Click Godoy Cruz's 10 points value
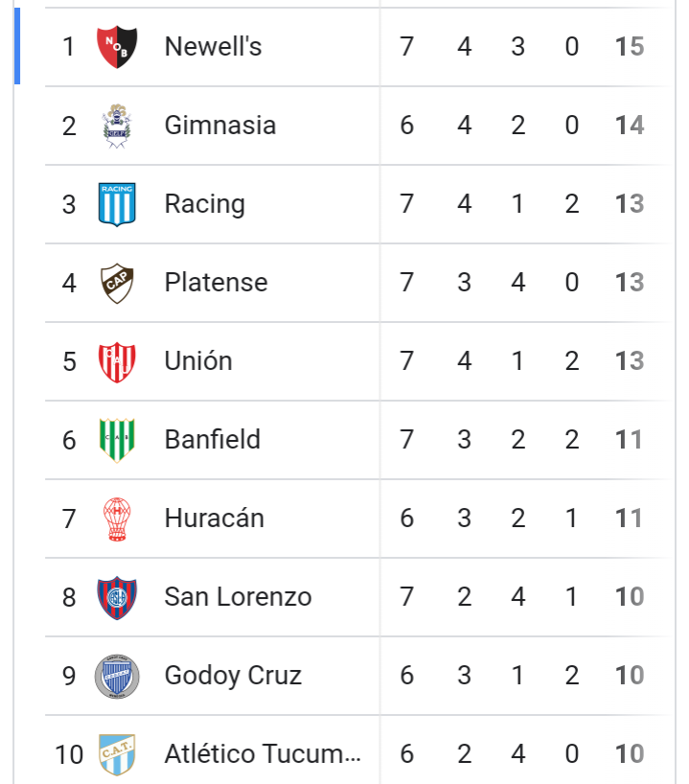This screenshot has width=689, height=784. [x=630, y=675]
